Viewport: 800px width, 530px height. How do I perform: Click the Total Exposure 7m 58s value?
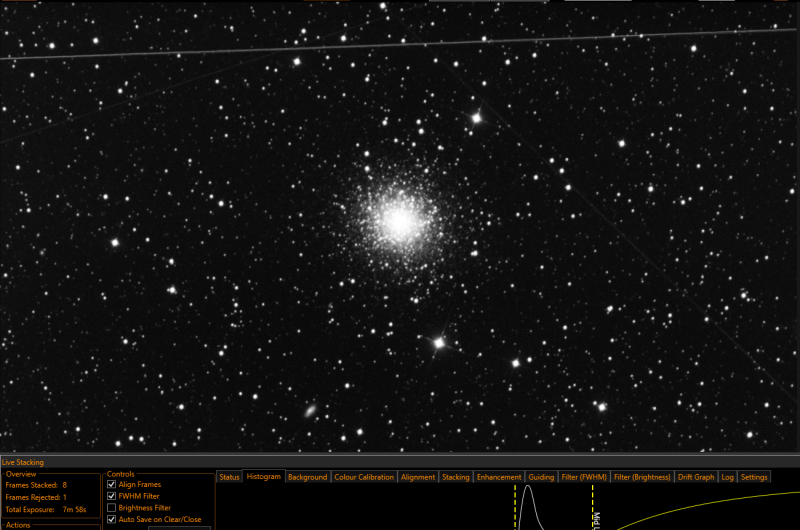tap(74, 510)
